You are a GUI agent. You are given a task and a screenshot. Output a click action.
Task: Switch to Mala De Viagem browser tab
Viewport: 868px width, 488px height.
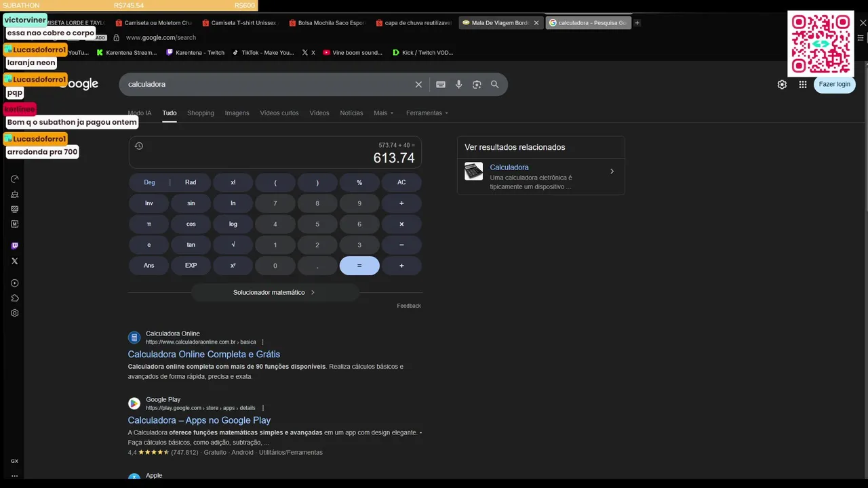[x=500, y=23]
